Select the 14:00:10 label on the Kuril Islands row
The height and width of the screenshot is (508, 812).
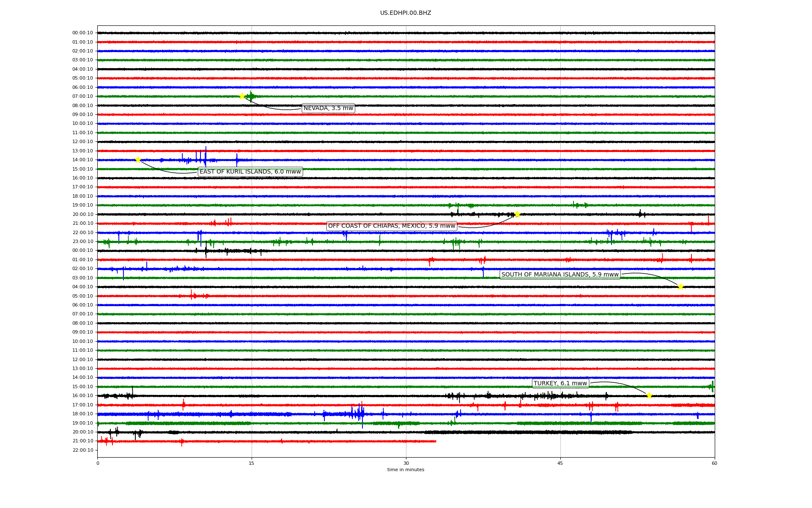tap(82, 160)
